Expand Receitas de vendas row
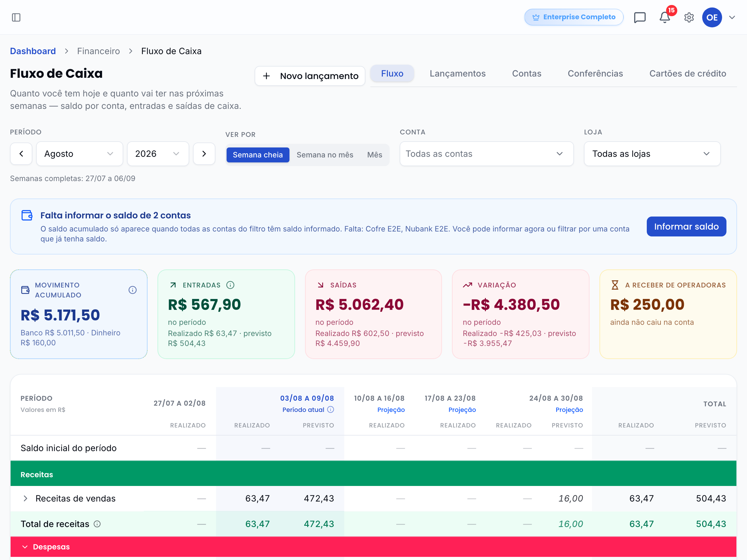This screenshot has height=560, width=747. [25, 499]
